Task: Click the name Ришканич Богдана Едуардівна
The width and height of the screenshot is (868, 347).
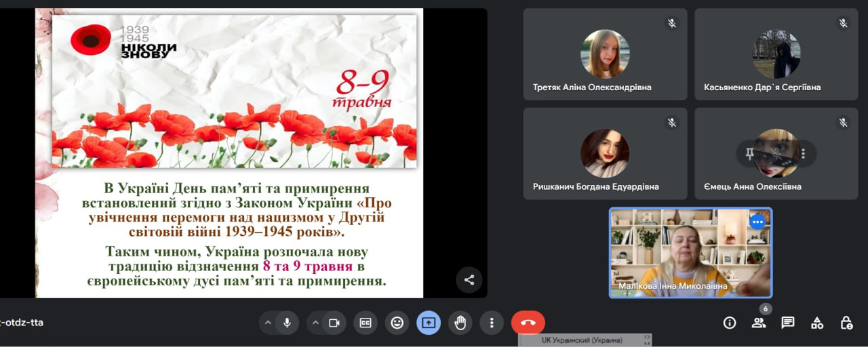Action: [x=596, y=186]
